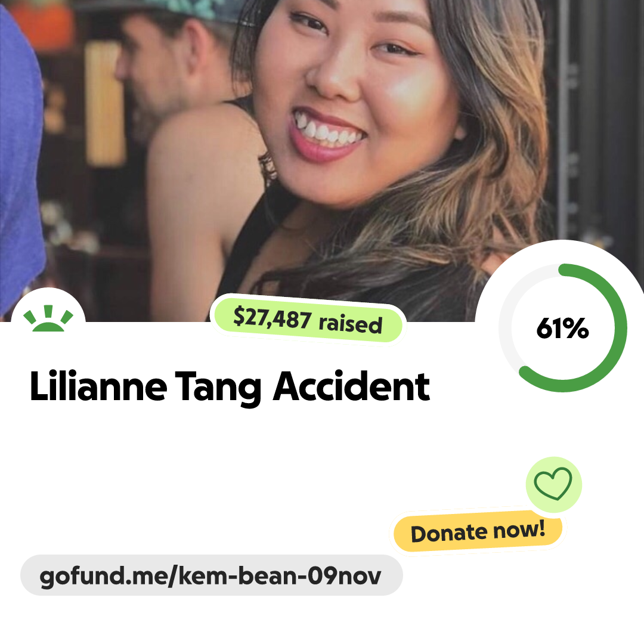644x644 pixels.
Task: Click the grey pill around the URL
Action: [x=212, y=575]
